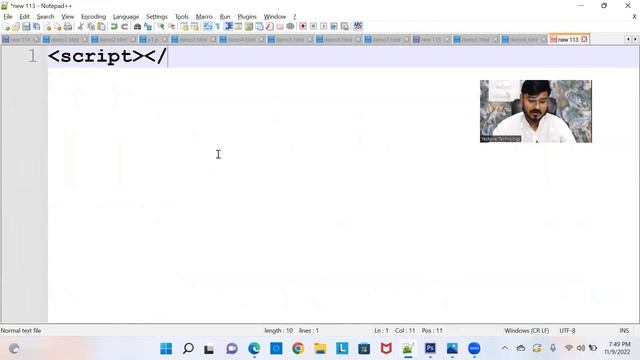Click the Zoom Out toolbar icon
This screenshot has height=360, width=640.
click(x=171, y=27)
